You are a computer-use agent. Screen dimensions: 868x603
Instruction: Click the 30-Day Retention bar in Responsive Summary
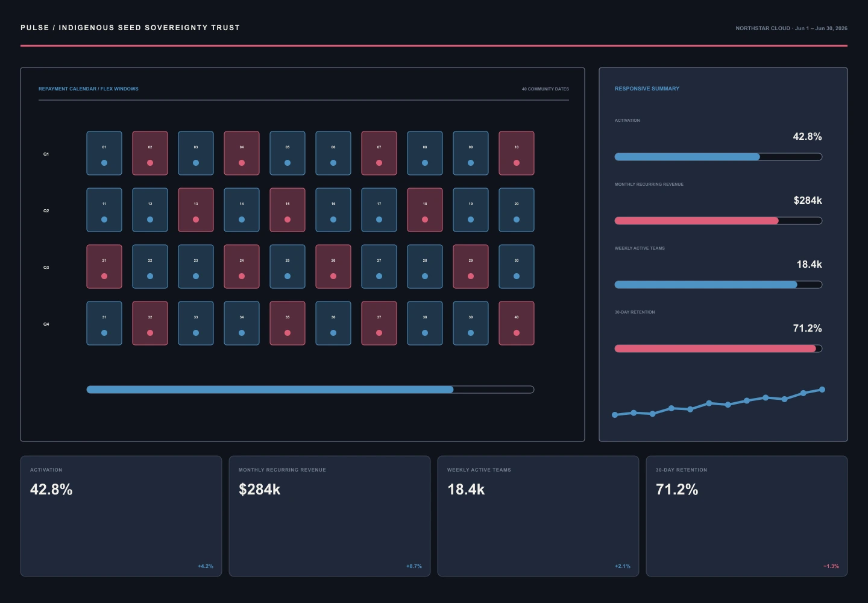click(719, 349)
